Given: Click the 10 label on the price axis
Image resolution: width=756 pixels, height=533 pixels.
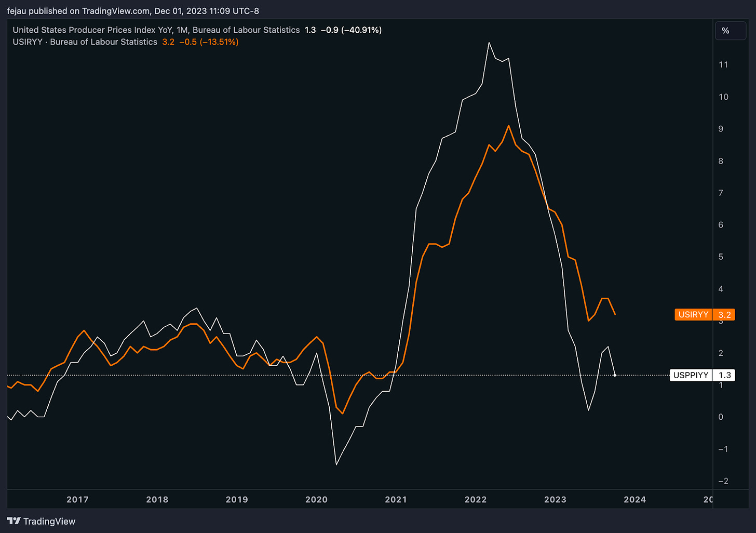Looking at the screenshot, I should [723, 97].
